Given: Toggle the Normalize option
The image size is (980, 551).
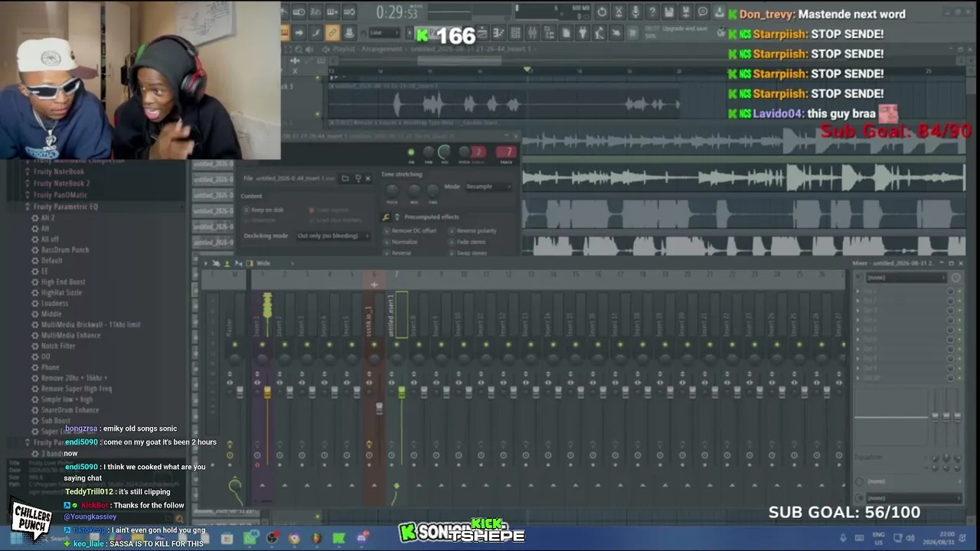Looking at the screenshot, I should coord(401,242).
